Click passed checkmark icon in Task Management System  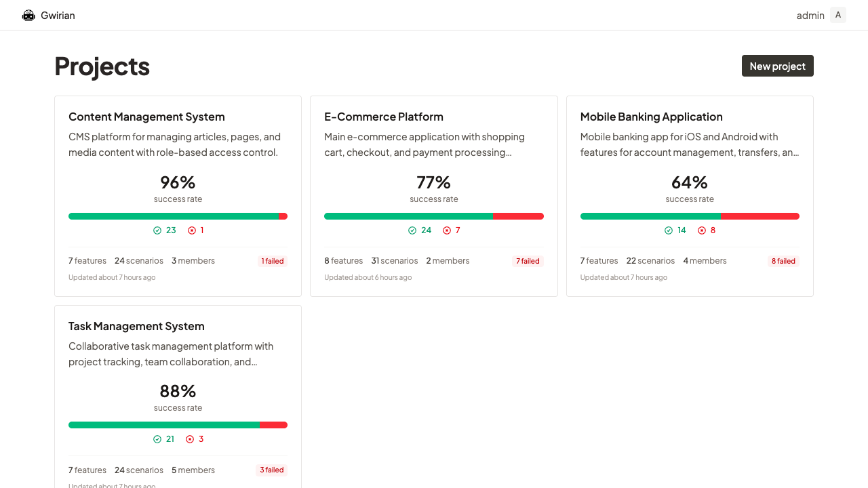point(157,439)
